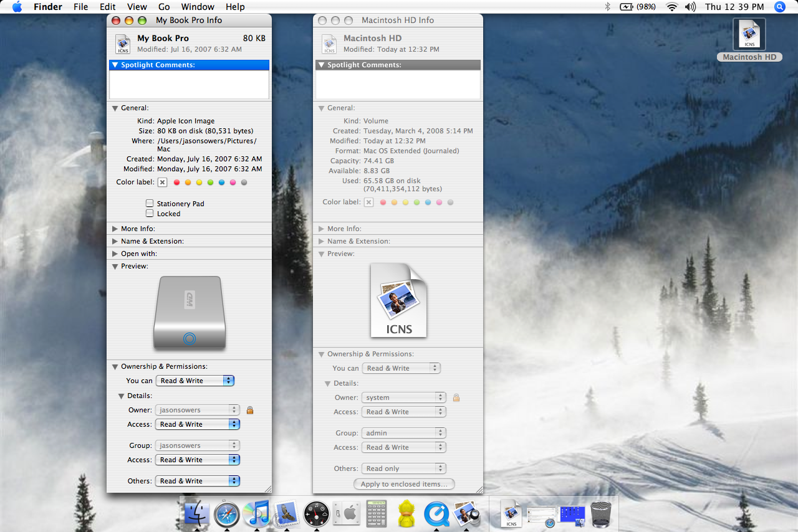Expand More Info in My Book Pro Info
798x532 pixels.
(115, 229)
